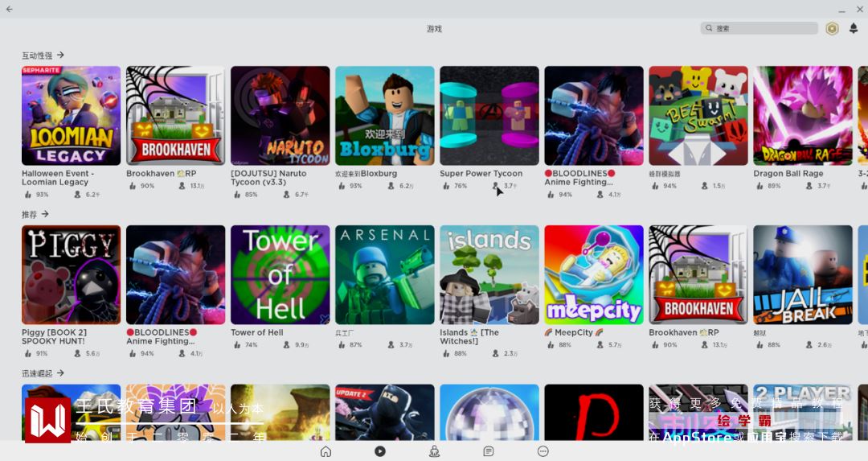Select the Games play icon in bottom bar
868x461 pixels.
(379, 451)
